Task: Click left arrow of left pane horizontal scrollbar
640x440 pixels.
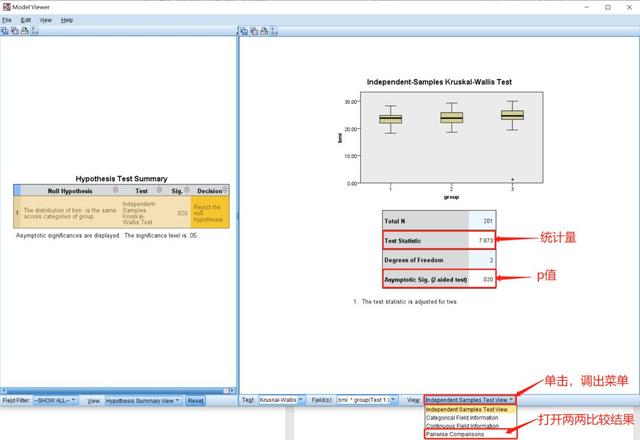Action: (4, 391)
